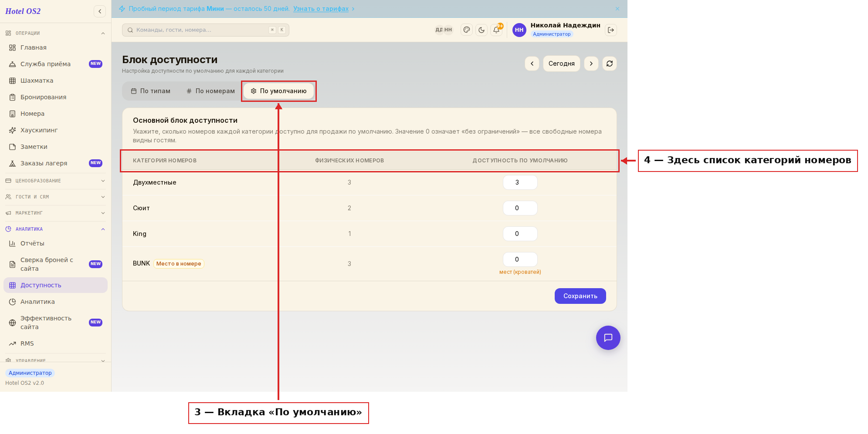
Task: Switch to the По номерам tab
Action: [x=210, y=91]
